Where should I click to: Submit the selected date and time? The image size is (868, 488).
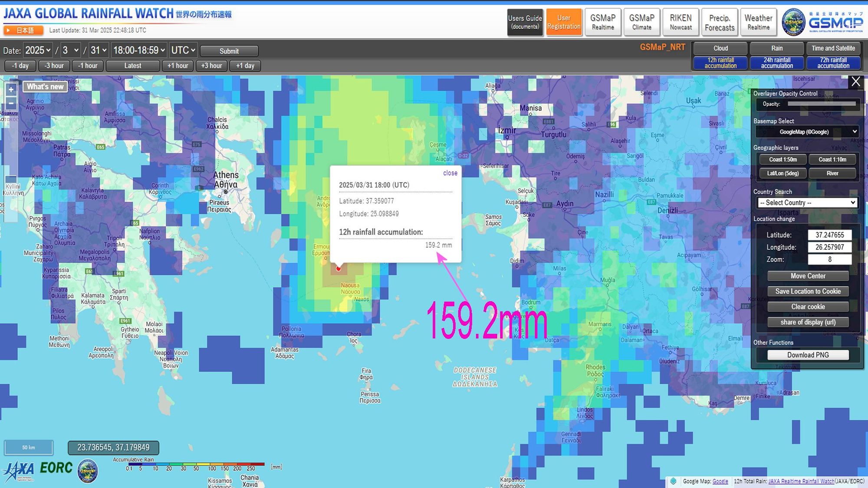tap(229, 51)
